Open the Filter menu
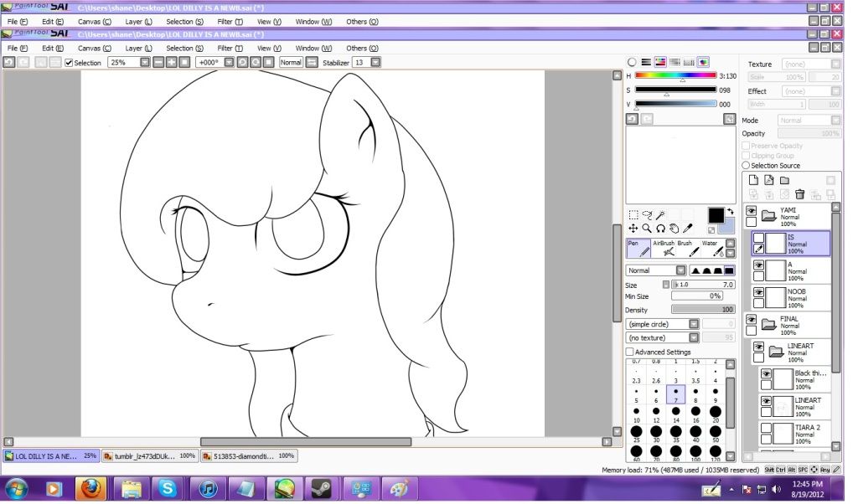This screenshot has width=858, height=504. tap(230, 48)
